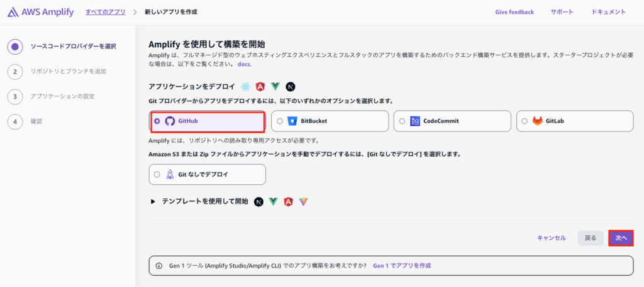644x287 pixels.
Task: Click the GitHub octocat icon
Action: click(170, 121)
